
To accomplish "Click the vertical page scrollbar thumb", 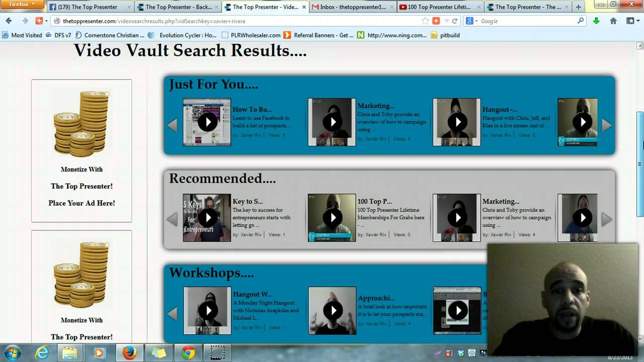I will point(640,164).
